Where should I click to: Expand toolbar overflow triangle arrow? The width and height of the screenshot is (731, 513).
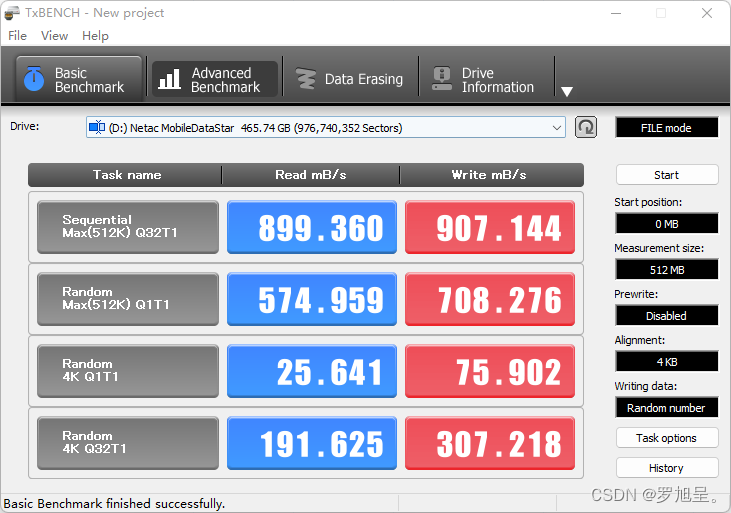[x=567, y=91]
